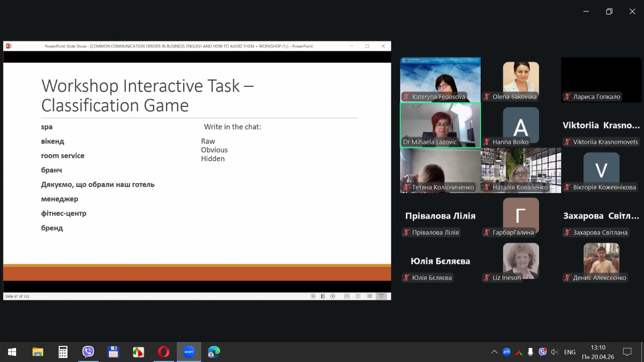Expand hidden system tray icons chevron

coord(494,352)
